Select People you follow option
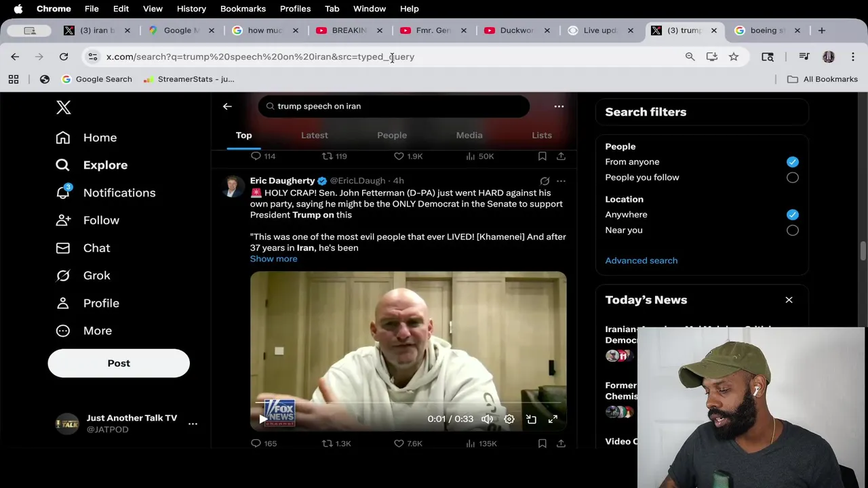The width and height of the screenshot is (868, 488). 792,178
